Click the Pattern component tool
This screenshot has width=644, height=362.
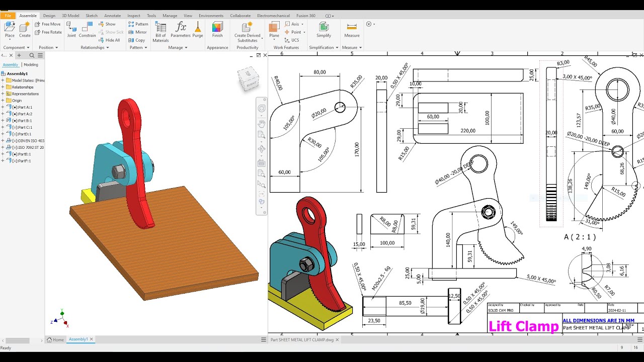pos(138,24)
